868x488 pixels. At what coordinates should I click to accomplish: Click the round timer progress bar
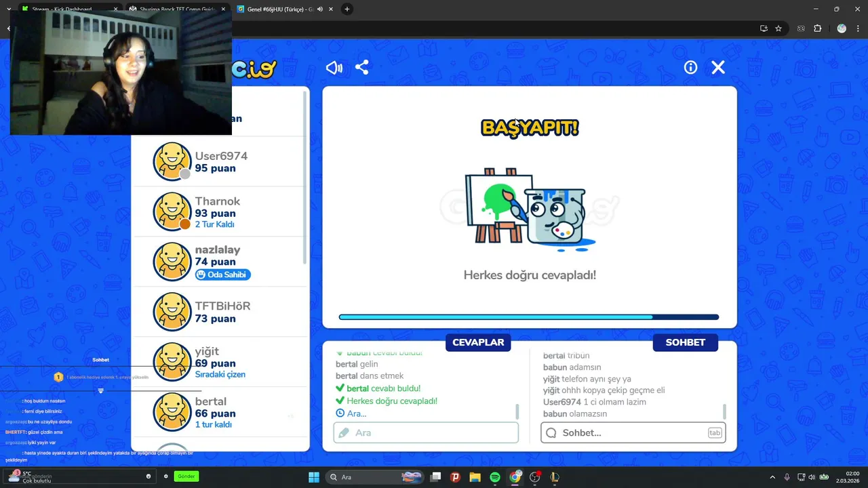pyautogui.click(x=529, y=317)
